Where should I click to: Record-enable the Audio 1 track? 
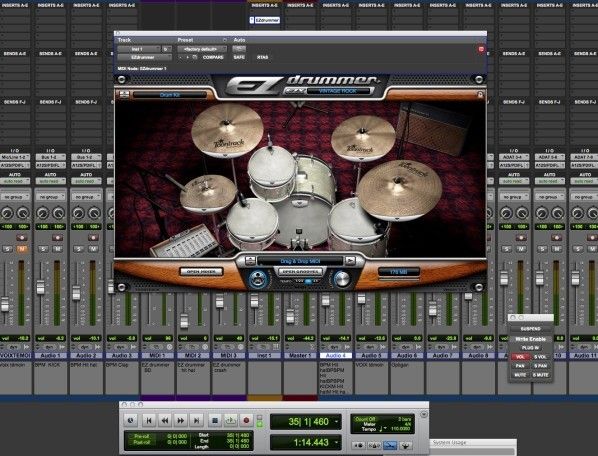coord(58,238)
